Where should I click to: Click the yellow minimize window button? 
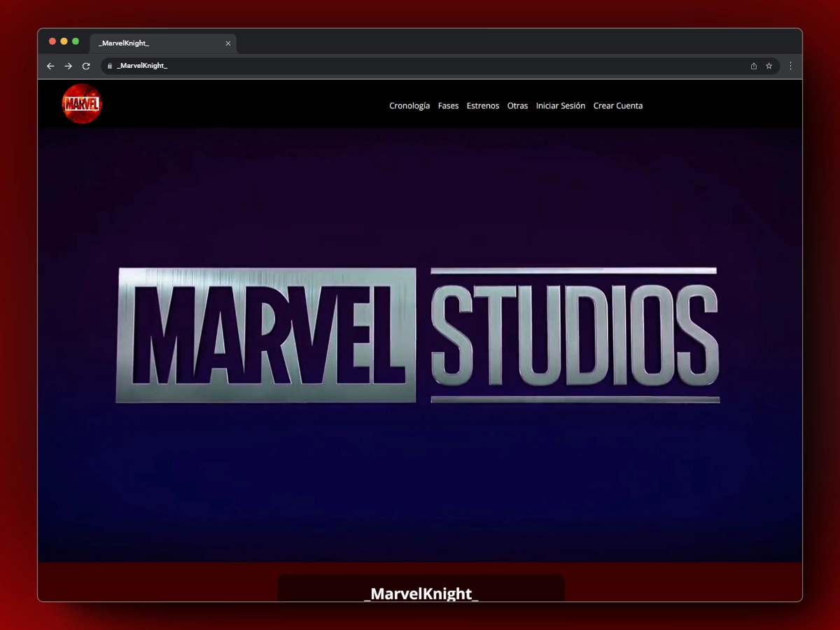point(64,41)
